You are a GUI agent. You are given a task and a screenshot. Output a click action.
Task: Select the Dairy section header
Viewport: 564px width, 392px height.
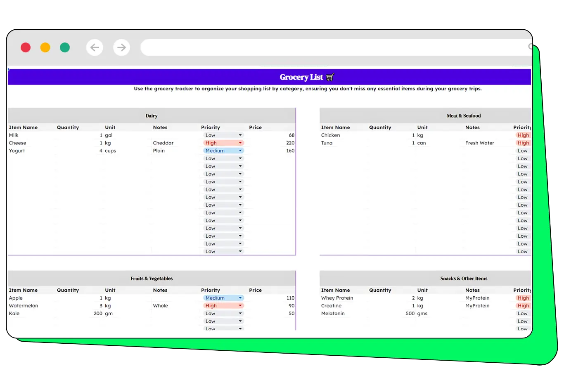[x=152, y=116]
